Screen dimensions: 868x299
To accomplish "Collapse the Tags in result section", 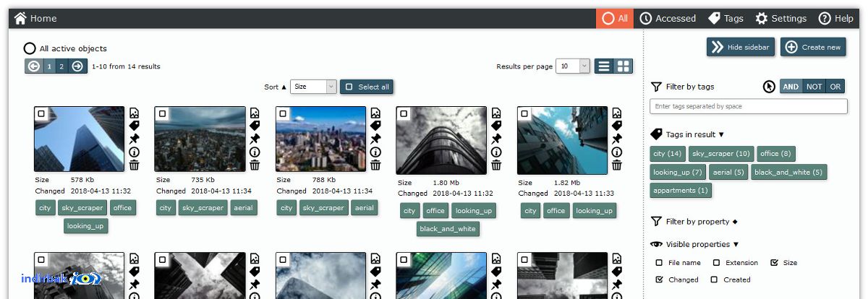I will (x=721, y=135).
